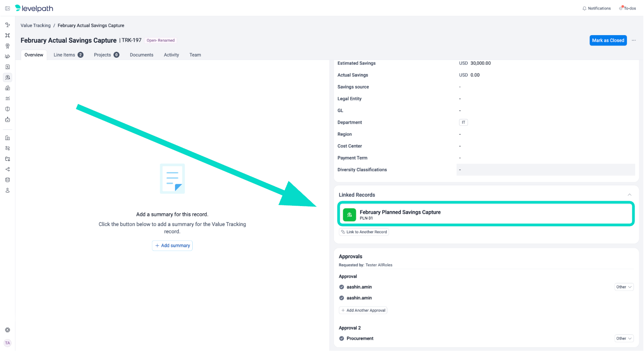Open the database icon in left sidebar
The height and width of the screenshot is (351, 644).
(8, 180)
